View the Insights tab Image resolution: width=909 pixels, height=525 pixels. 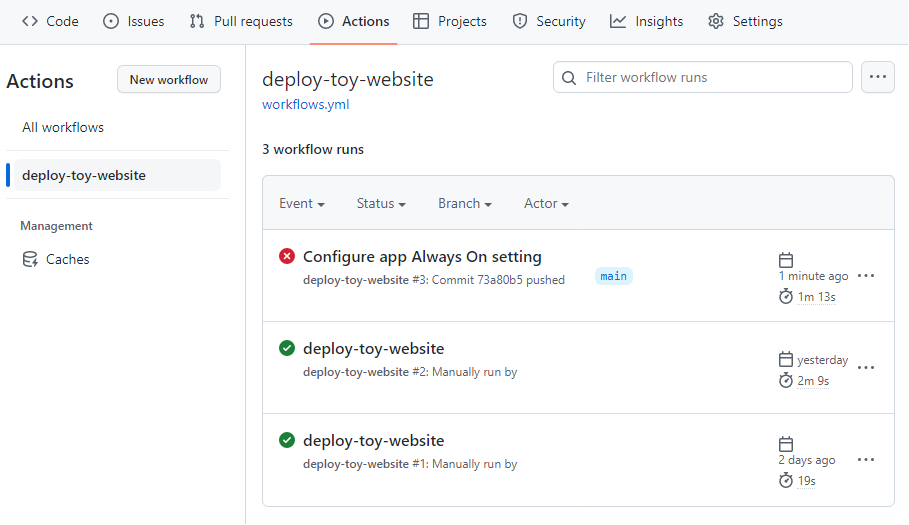(646, 21)
